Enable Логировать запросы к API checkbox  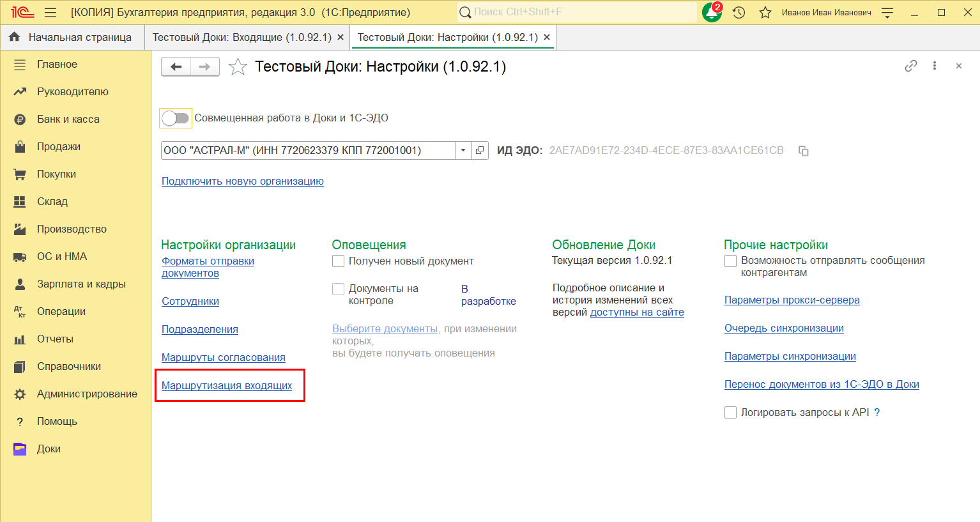tap(731, 413)
